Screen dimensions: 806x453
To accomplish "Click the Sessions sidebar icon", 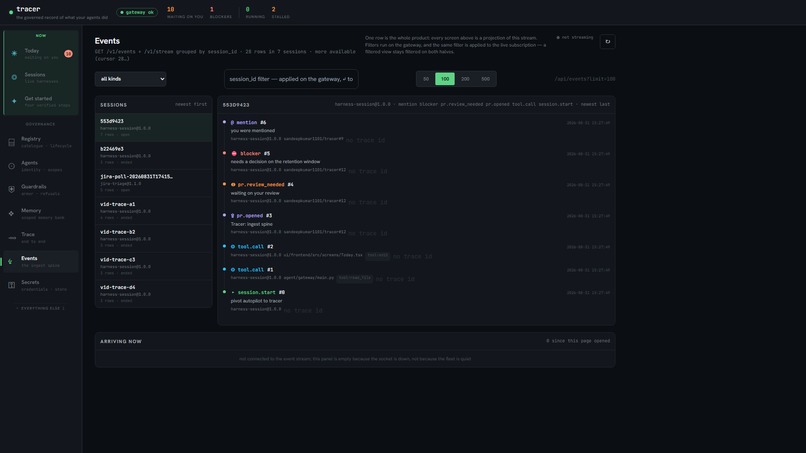I will point(14,77).
